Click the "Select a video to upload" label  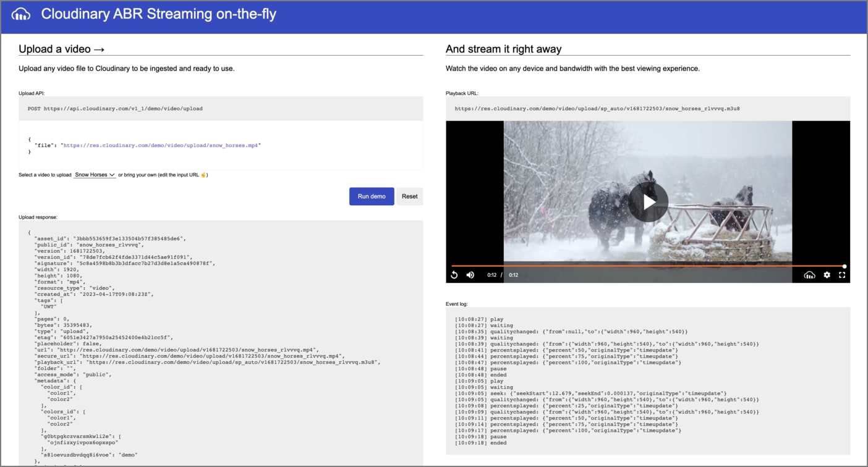[45, 175]
